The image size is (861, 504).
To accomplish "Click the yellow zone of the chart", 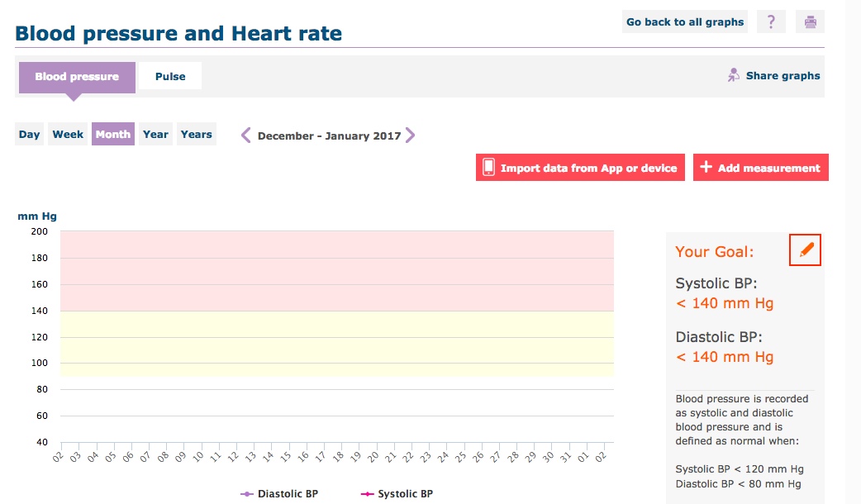I will click(x=337, y=344).
